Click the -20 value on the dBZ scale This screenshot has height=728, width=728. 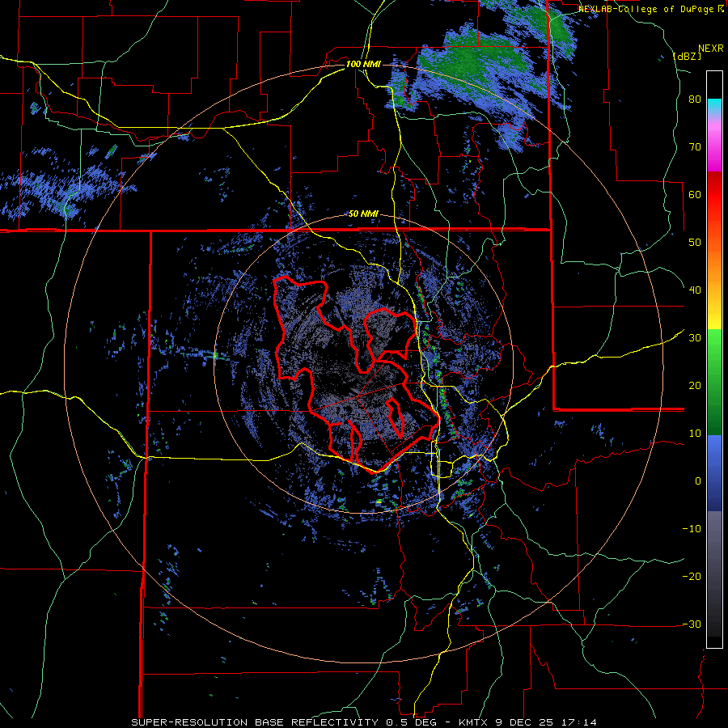click(692, 577)
